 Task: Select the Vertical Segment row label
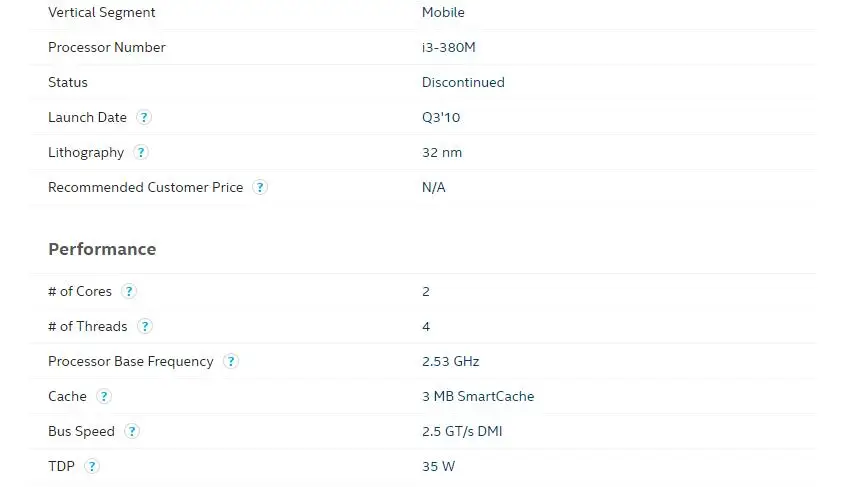pyautogui.click(x=101, y=12)
